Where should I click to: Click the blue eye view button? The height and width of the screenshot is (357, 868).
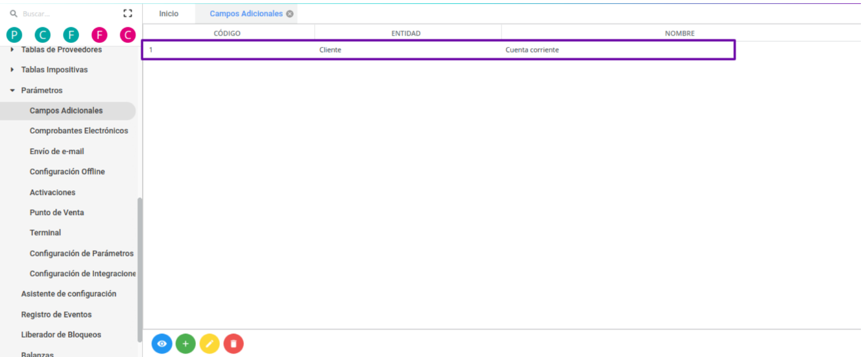coord(162,343)
